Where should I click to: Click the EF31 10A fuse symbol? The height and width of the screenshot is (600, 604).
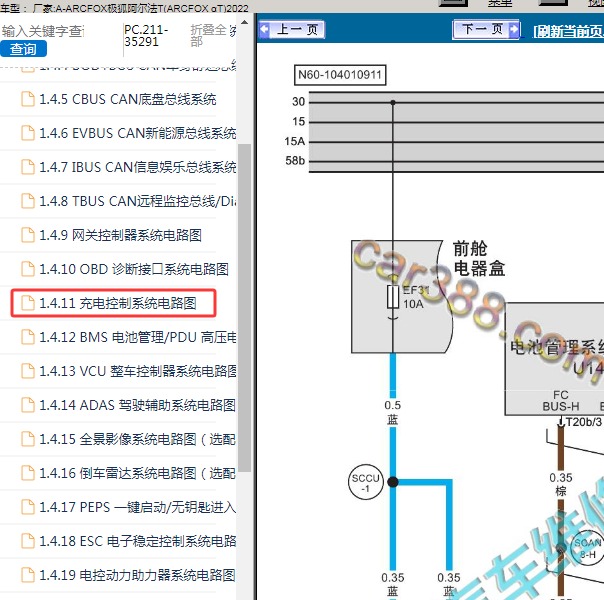393,297
